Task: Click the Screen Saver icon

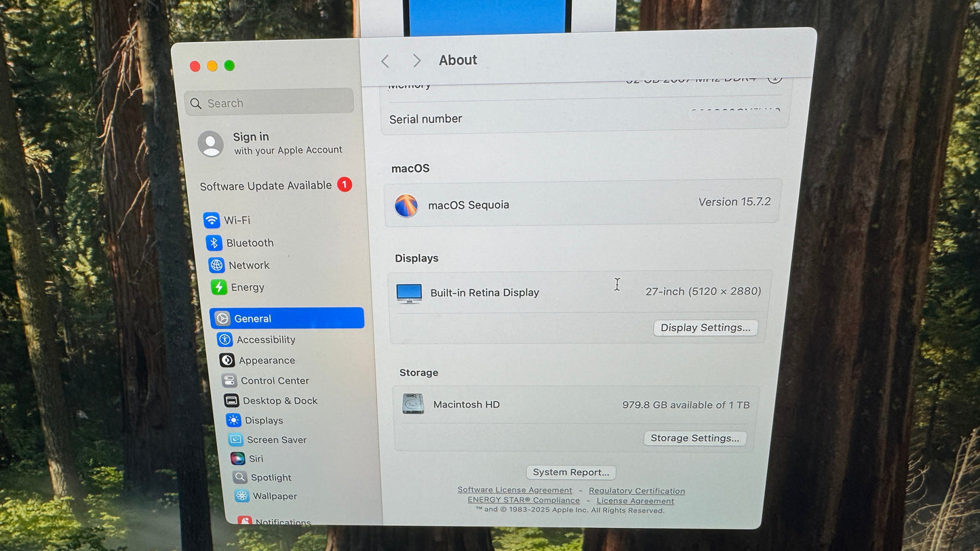Action: pyautogui.click(x=235, y=439)
